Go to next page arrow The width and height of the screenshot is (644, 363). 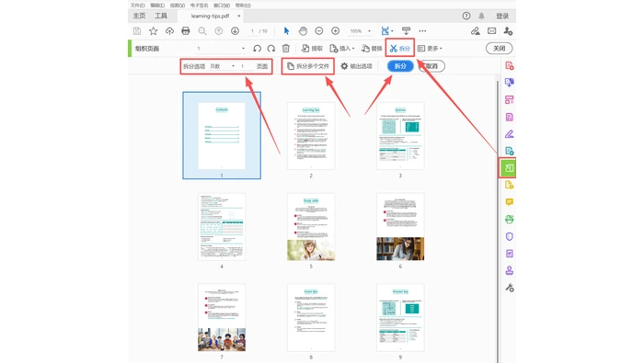click(x=235, y=30)
